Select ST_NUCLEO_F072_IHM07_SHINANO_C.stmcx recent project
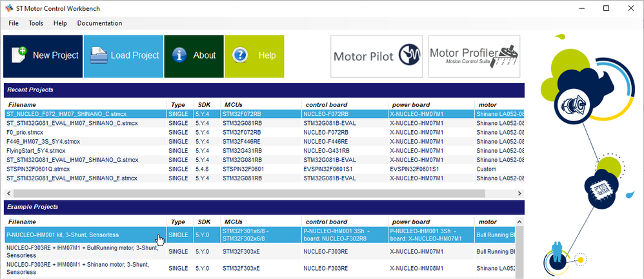644x279 pixels. [x=265, y=113]
